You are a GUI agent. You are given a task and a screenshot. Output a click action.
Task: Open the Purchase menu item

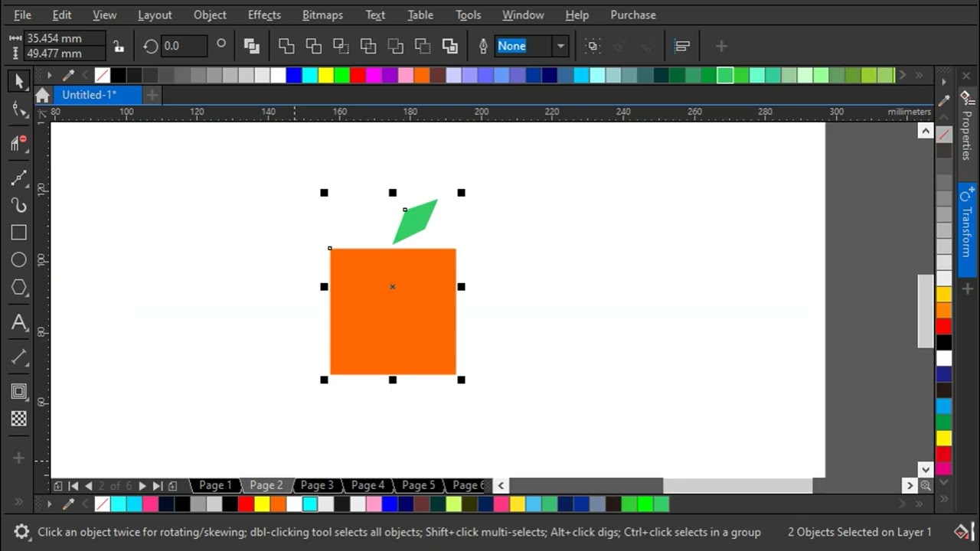coord(633,15)
